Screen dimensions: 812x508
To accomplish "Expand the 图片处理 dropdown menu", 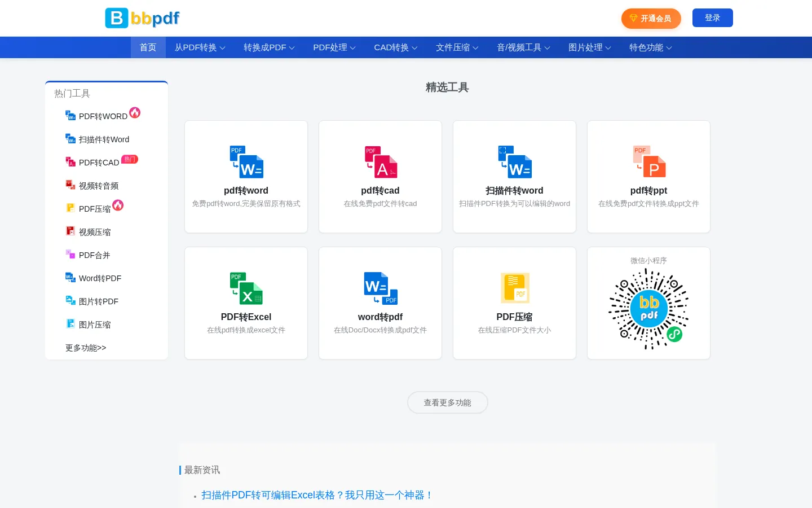I will click(590, 47).
